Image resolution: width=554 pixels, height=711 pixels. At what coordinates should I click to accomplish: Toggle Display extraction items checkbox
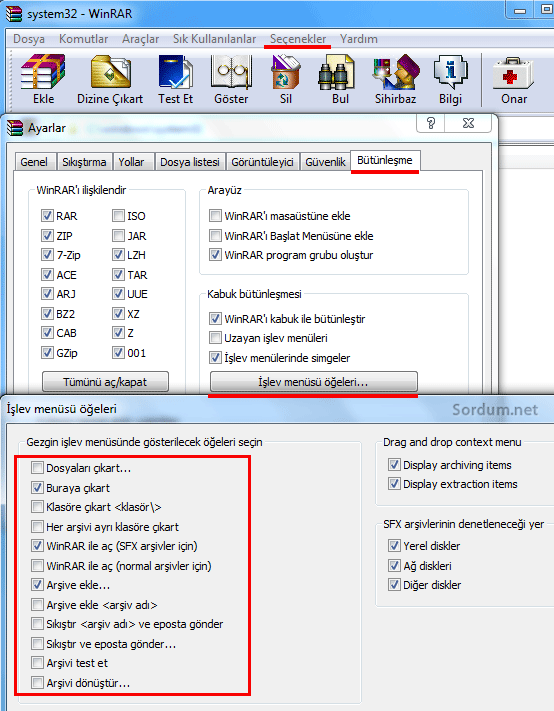[394, 484]
